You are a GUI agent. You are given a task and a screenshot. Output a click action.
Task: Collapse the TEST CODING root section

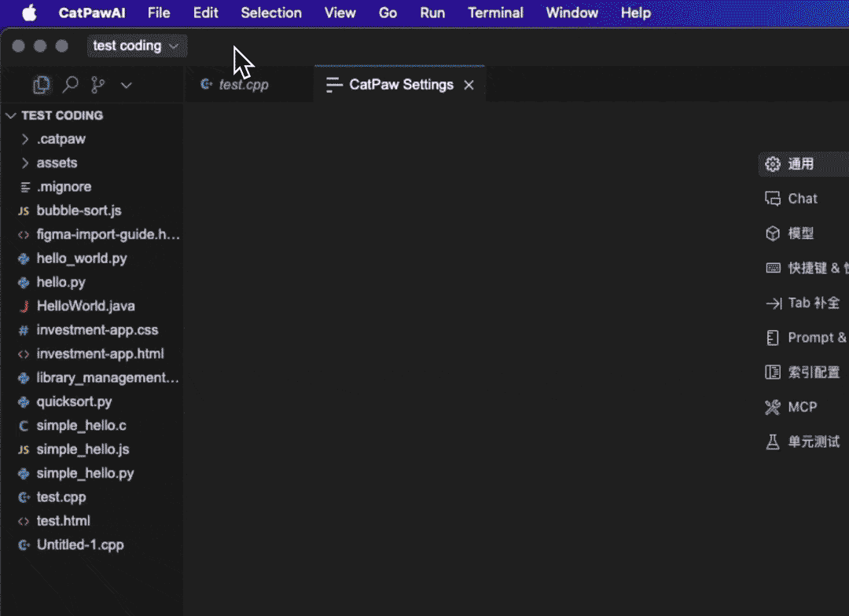[11, 115]
